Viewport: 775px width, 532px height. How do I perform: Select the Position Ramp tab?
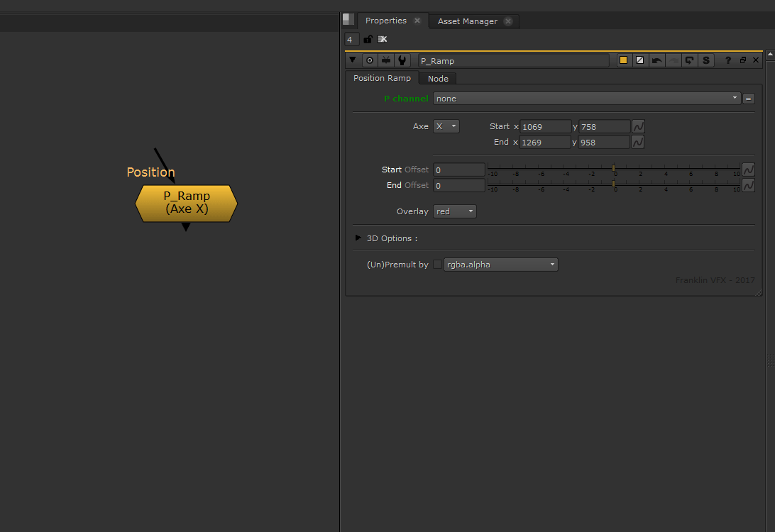(x=382, y=78)
